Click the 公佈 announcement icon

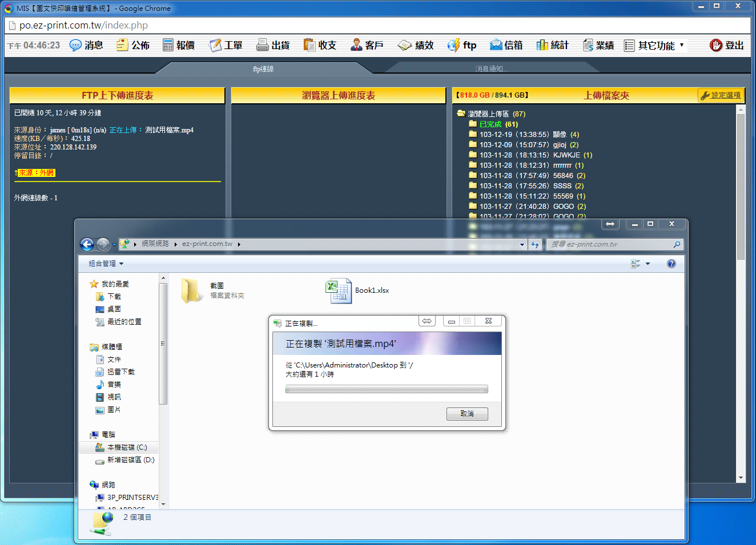(x=122, y=45)
